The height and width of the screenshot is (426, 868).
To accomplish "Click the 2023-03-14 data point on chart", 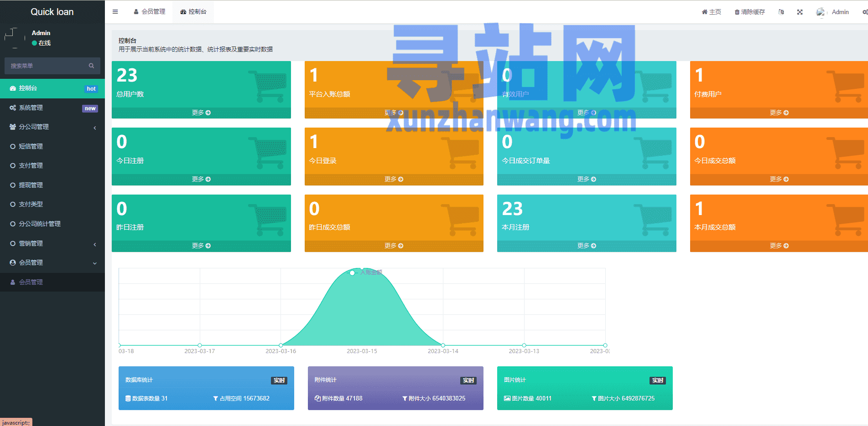I will click(x=443, y=345).
